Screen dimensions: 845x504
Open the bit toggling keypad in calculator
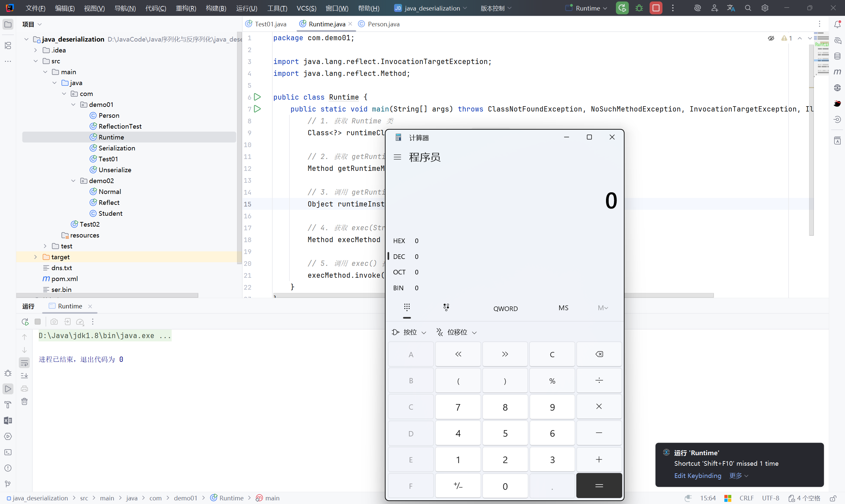[446, 307]
